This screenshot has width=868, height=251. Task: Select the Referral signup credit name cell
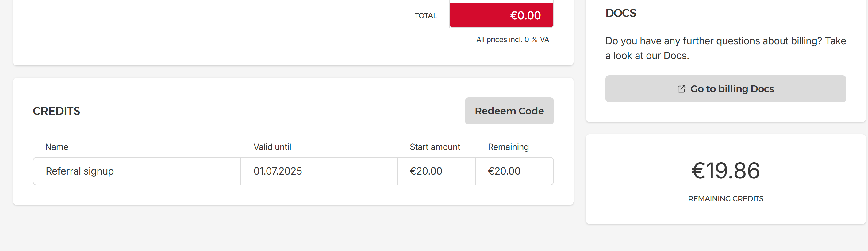click(137, 171)
